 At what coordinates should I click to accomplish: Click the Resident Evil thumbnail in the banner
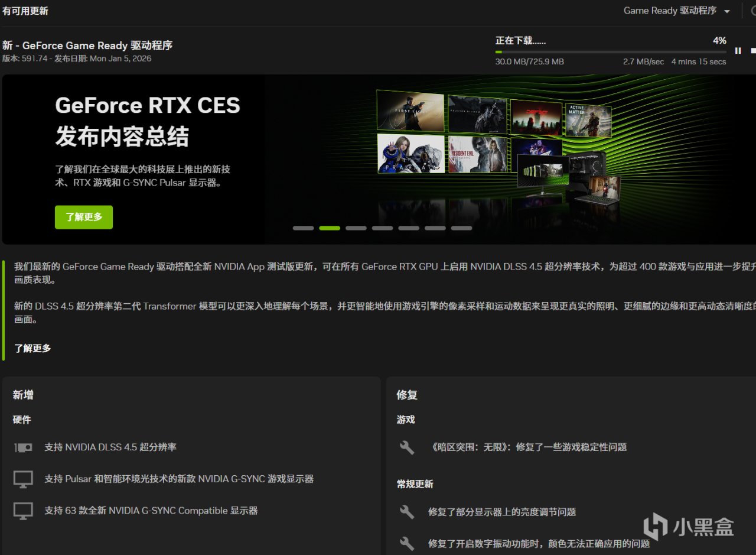(x=477, y=154)
